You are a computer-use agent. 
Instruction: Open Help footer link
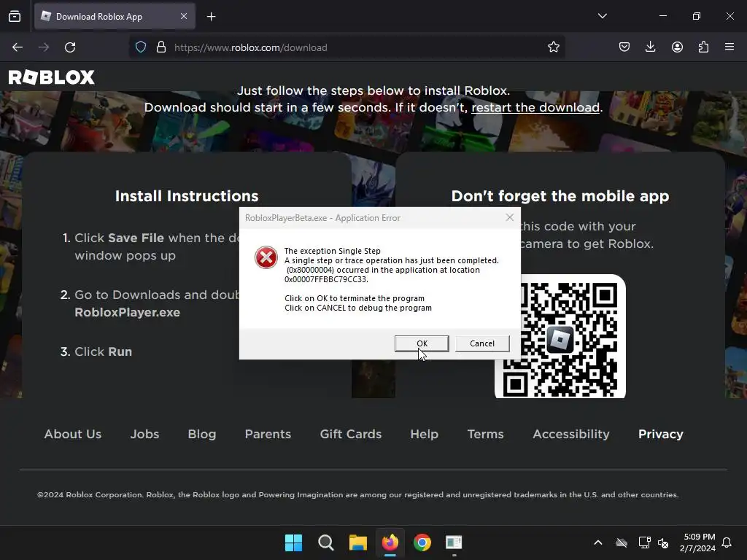click(x=424, y=435)
